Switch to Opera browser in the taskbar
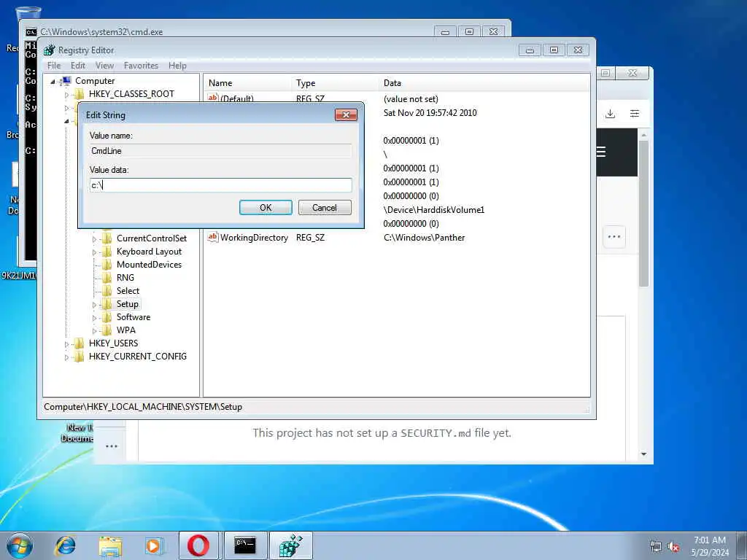 tap(198, 545)
